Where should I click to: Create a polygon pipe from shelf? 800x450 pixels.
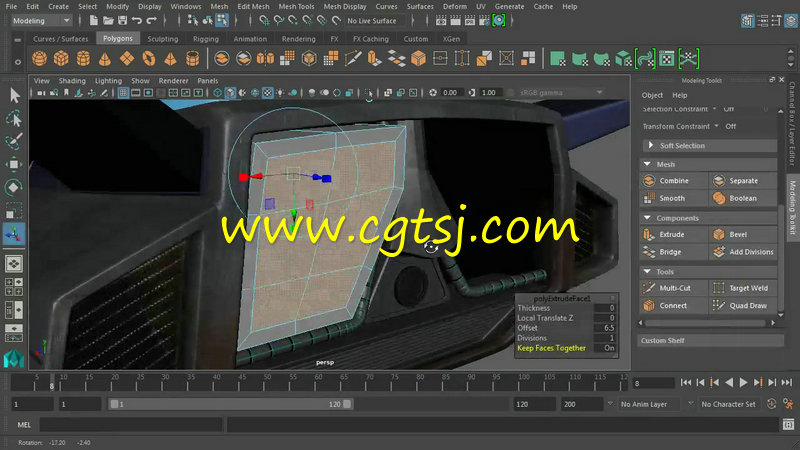[x=192, y=59]
